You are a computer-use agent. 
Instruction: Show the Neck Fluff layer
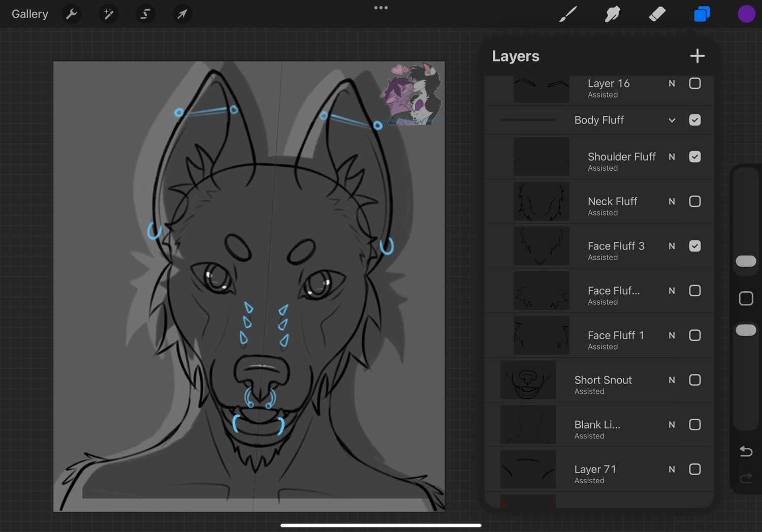click(x=695, y=201)
